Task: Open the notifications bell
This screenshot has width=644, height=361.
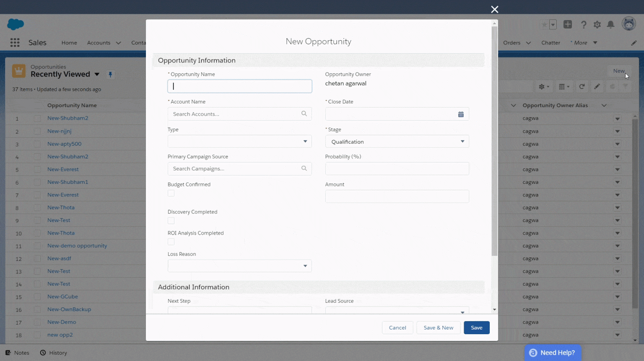Action: (x=610, y=25)
